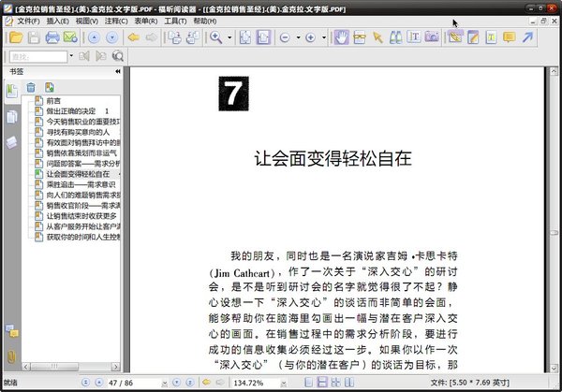Viewport: 562px width, 392px height.
Task: Switch to single page layout
Action: click(308, 383)
